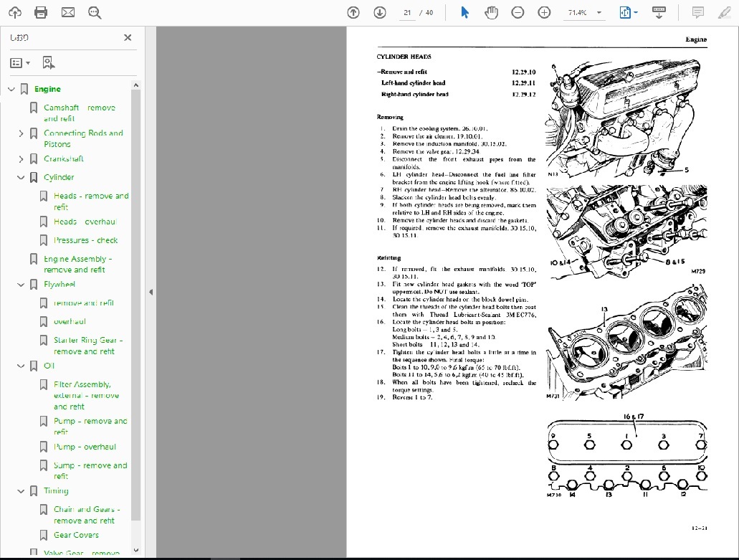Open Filter Assembly external bookmark
This screenshot has width=739, height=560.
pos(86,396)
